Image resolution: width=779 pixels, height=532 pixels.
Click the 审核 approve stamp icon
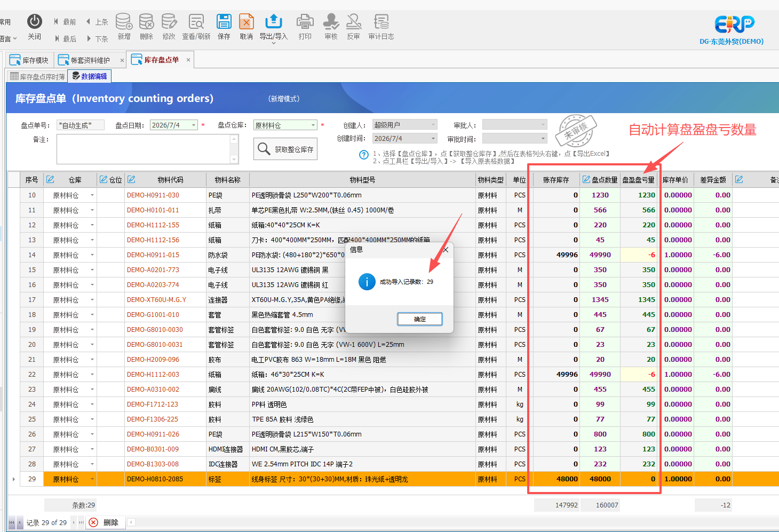[331, 21]
